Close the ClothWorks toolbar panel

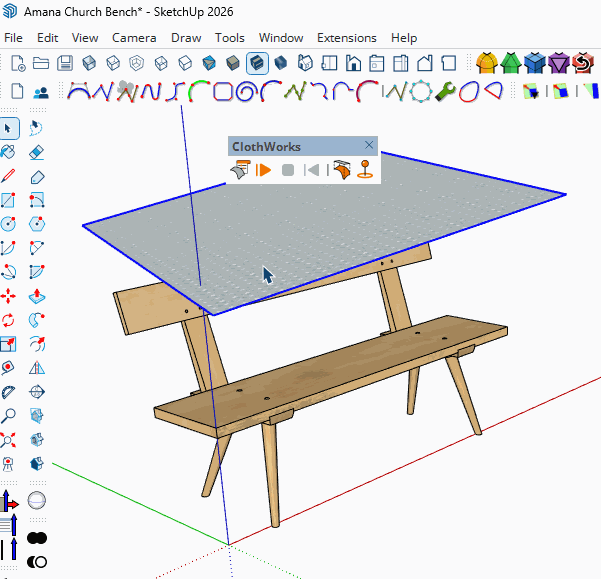click(369, 145)
